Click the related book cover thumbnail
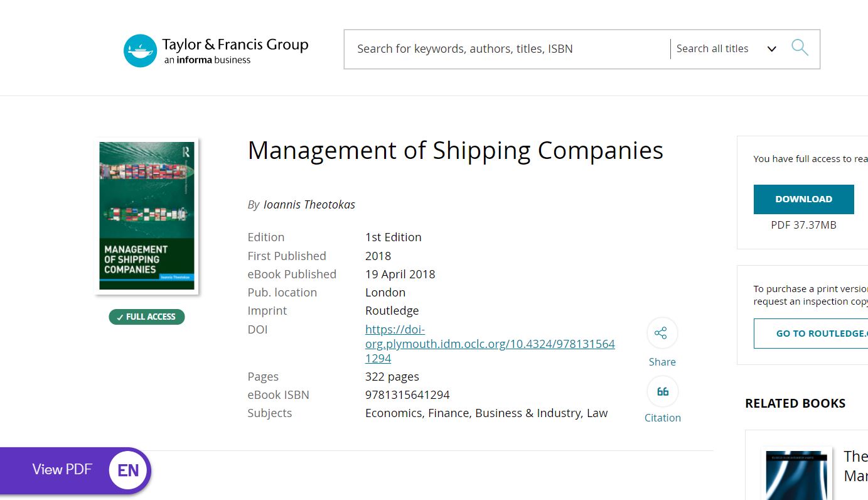The image size is (868, 500). pyautogui.click(x=797, y=475)
